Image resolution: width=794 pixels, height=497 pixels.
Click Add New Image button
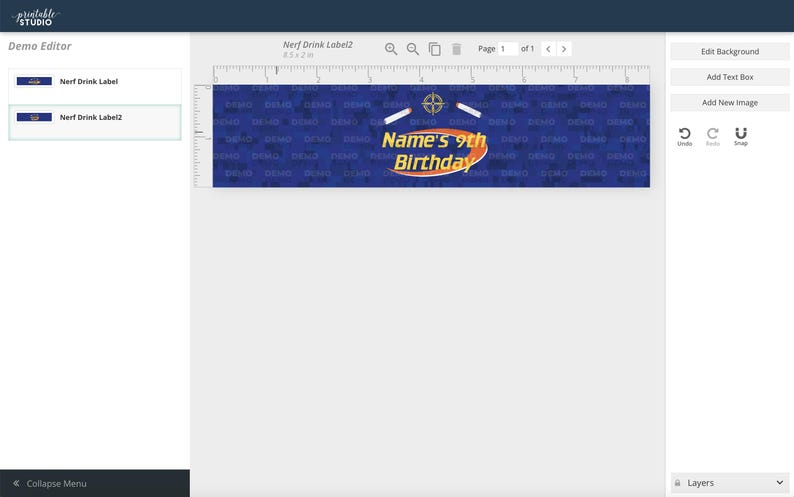pyautogui.click(x=730, y=102)
